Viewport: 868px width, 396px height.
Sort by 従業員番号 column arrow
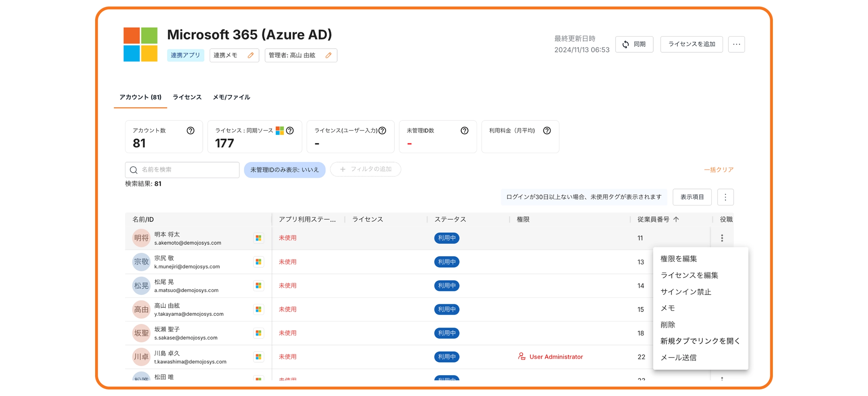[x=676, y=219]
